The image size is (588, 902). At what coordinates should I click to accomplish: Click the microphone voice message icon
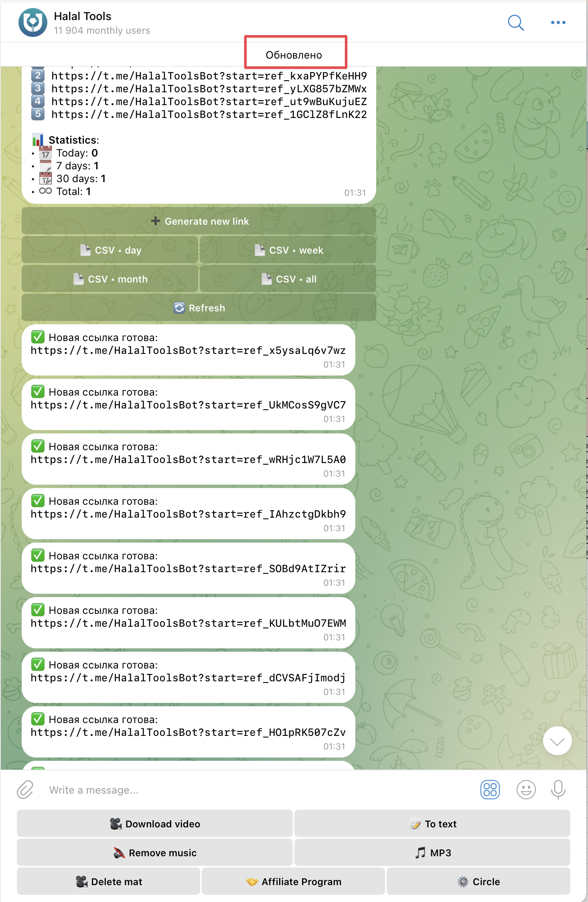coord(558,790)
